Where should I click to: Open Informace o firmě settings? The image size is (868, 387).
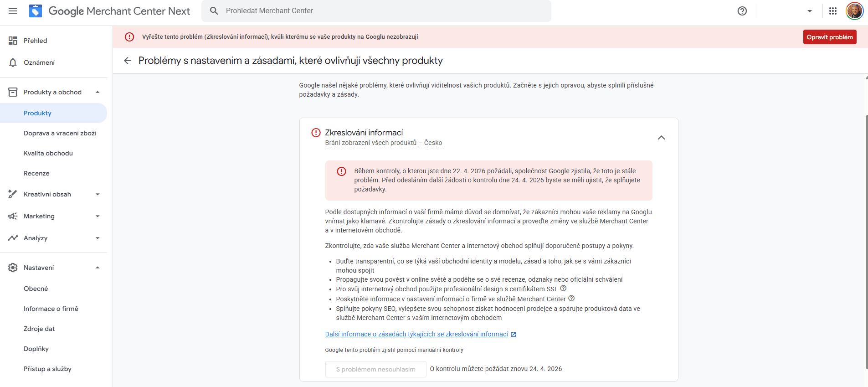[51, 309]
